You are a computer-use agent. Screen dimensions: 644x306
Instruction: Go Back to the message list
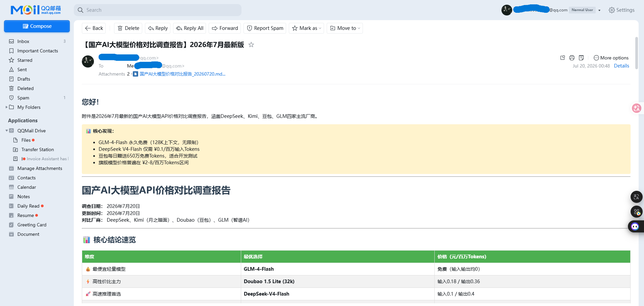tap(94, 28)
